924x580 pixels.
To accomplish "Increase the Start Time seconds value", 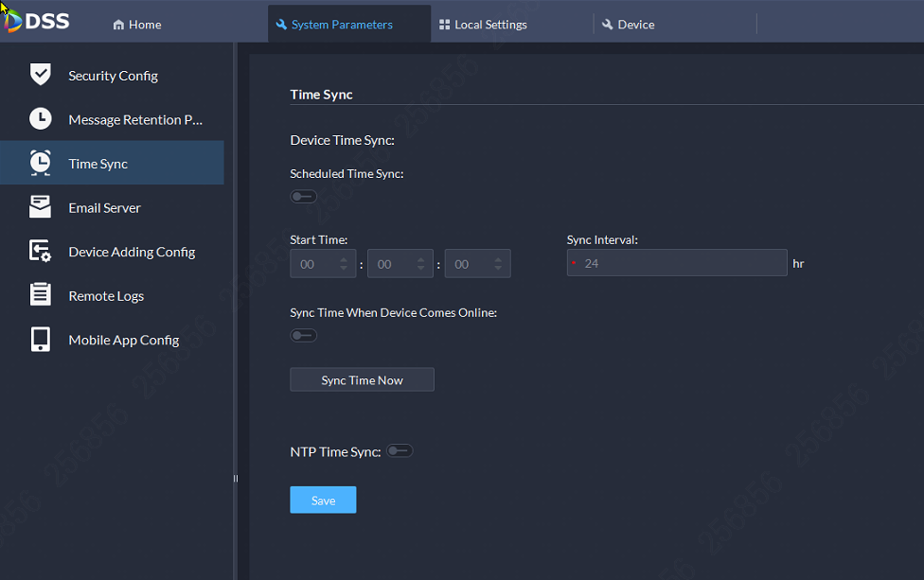I will coord(498,259).
